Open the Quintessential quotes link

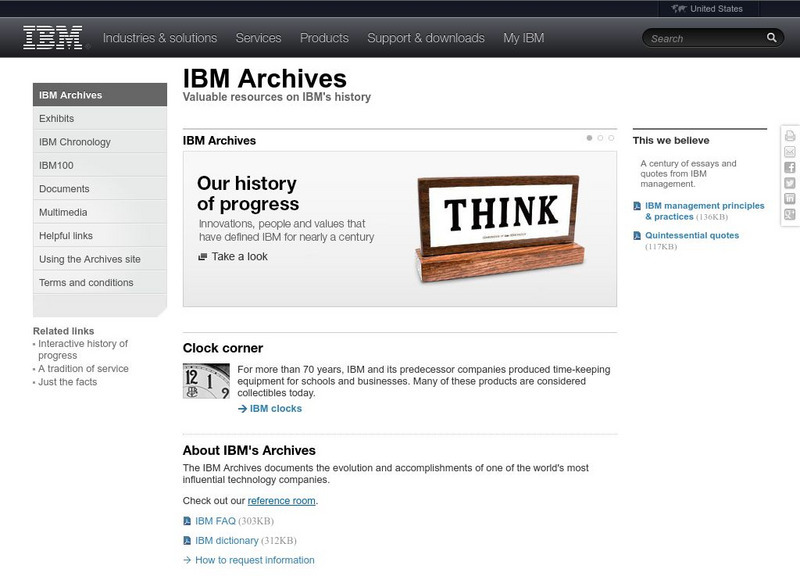tap(692, 235)
